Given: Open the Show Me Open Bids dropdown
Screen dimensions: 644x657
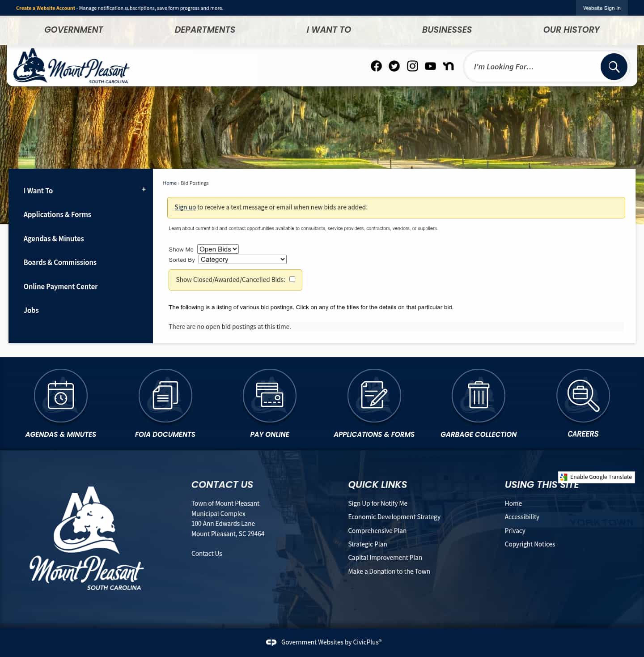Looking at the screenshot, I should click(218, 249).
